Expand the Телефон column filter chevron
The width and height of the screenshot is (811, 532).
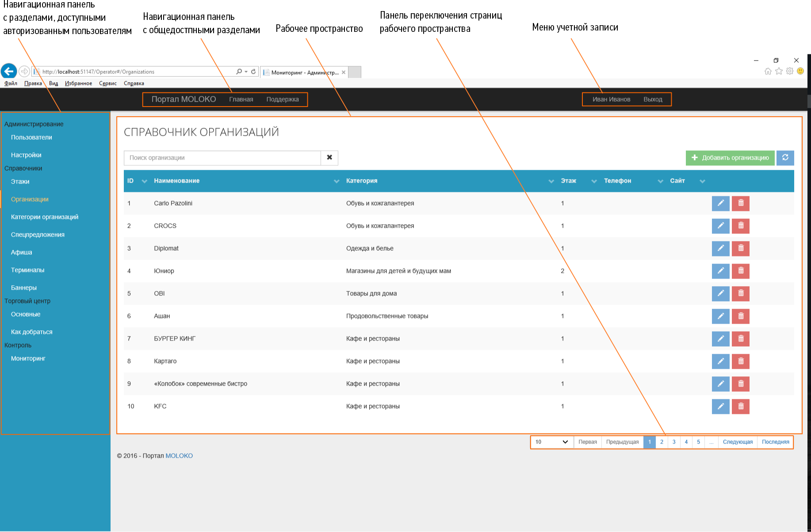coord(660,181)
